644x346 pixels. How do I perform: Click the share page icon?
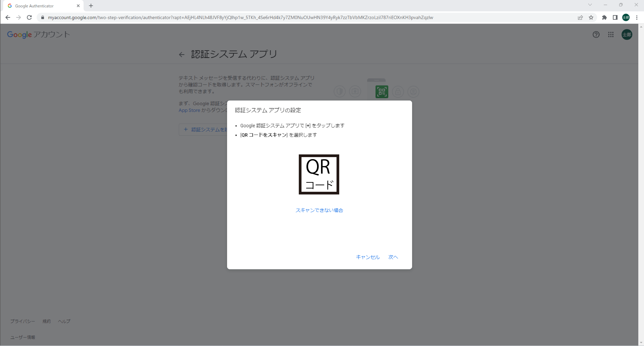point(580,17)
